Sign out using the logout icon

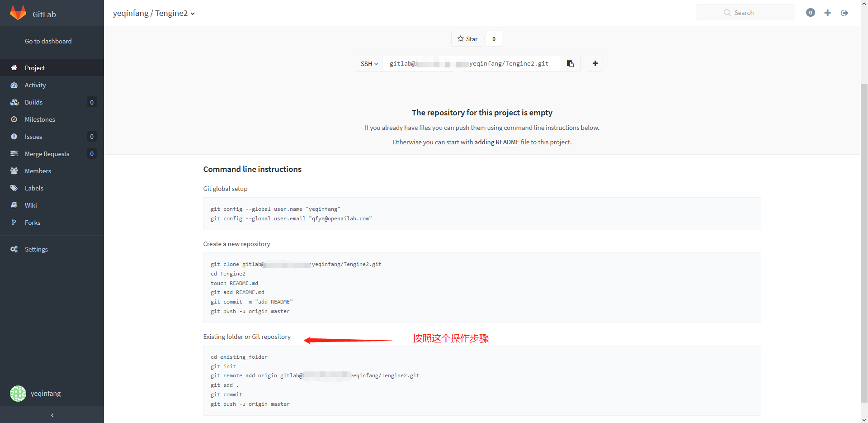coord(845,13)
